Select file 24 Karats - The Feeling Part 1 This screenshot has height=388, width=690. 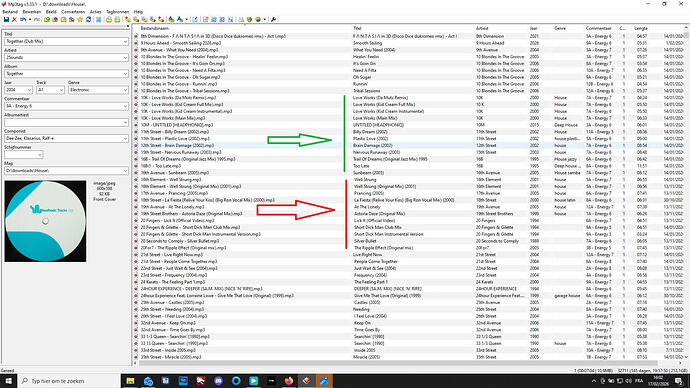[x=173, y=282]
